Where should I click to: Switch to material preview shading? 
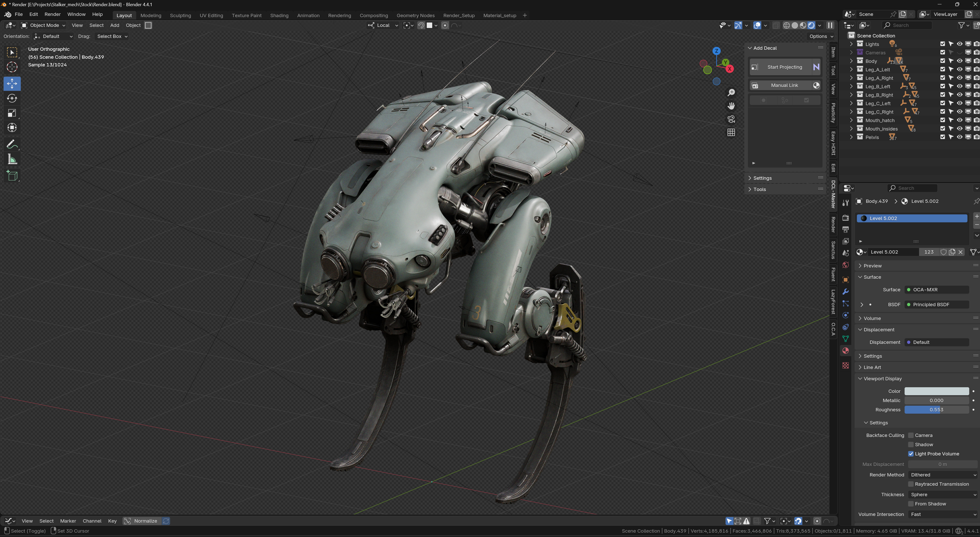pyautogui.click(x=803, y=25)
